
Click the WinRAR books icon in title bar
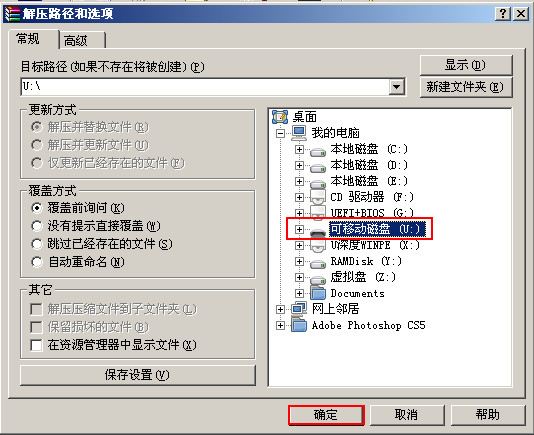coord(13,14)
